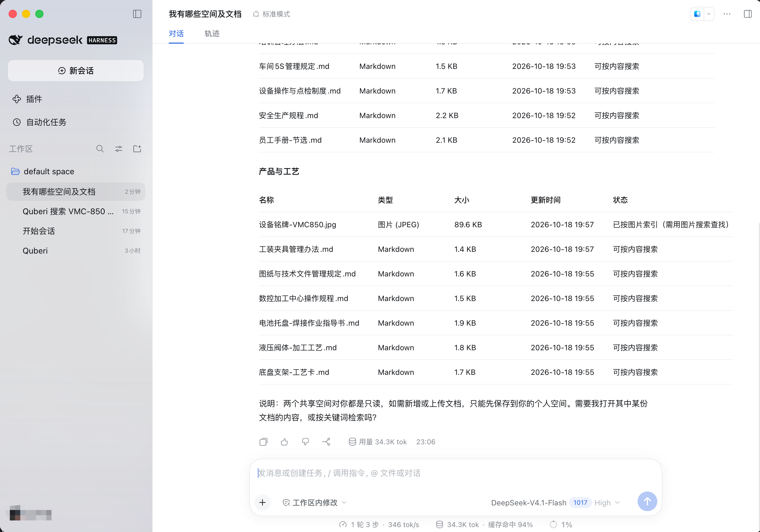Click 设备操作与点检制度.md file name
The height and width of the screenshot is (532, 760).
tap(300, 91)
